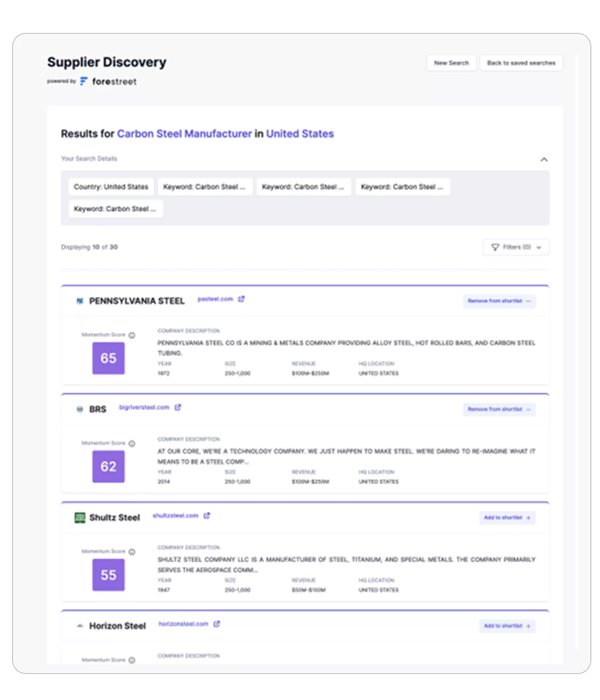Click external link icon next to pasteel.com
The image size is (600, 700).
(x=241, y=299)
